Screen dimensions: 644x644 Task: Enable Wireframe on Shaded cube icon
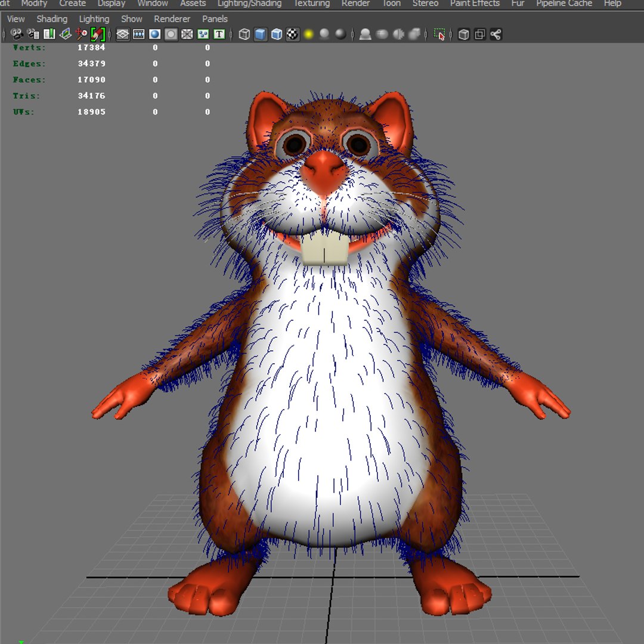click(277, 34)
